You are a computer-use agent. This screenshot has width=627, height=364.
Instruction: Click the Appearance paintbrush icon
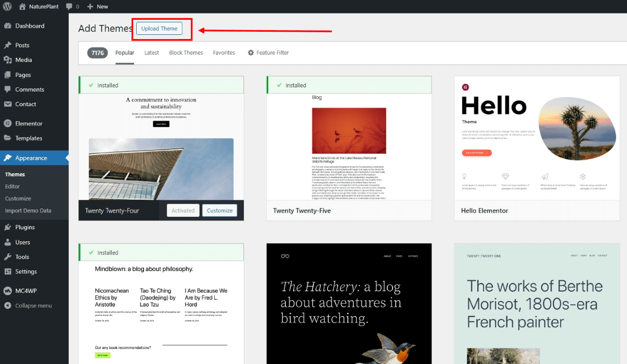[8, 158]
